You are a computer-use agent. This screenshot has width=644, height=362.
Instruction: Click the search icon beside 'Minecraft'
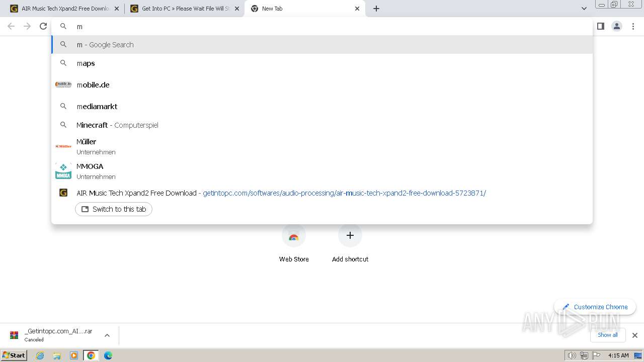[x=63, y=125]
